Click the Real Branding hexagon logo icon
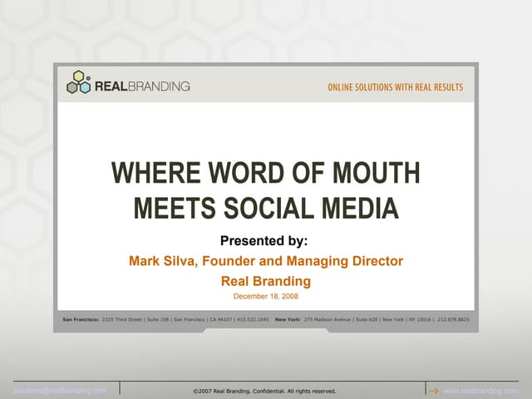Viewport: 532px width, 399px height. coord(79,82)
